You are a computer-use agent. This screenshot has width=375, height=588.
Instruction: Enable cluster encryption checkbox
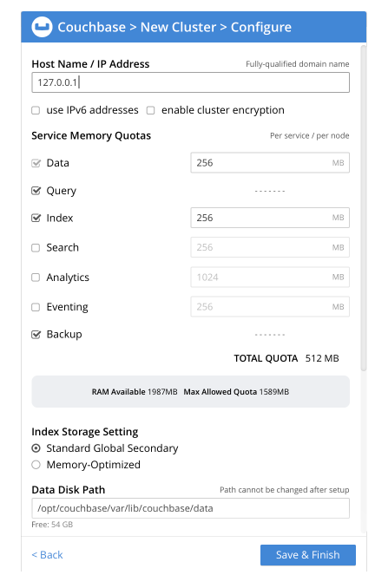pos(150,110)
